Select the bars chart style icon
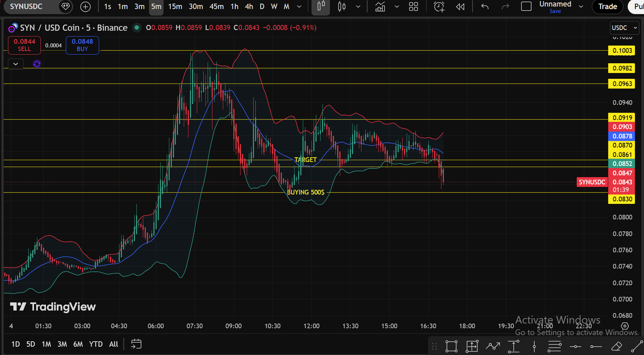This screenshot has height=355, width=644. pyautogui.click(x=321, y=6)
